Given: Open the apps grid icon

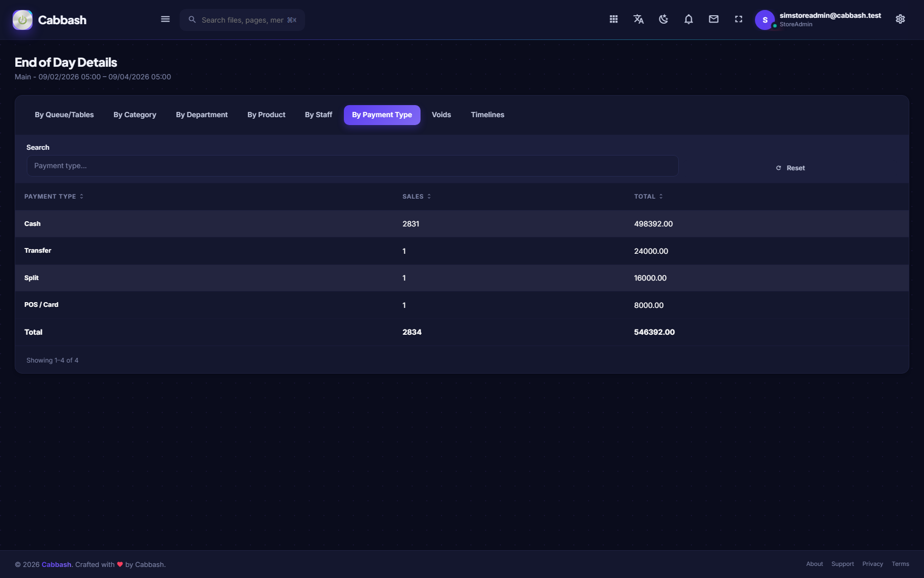Looking at the screenshot, I should [x=614, y=19].
